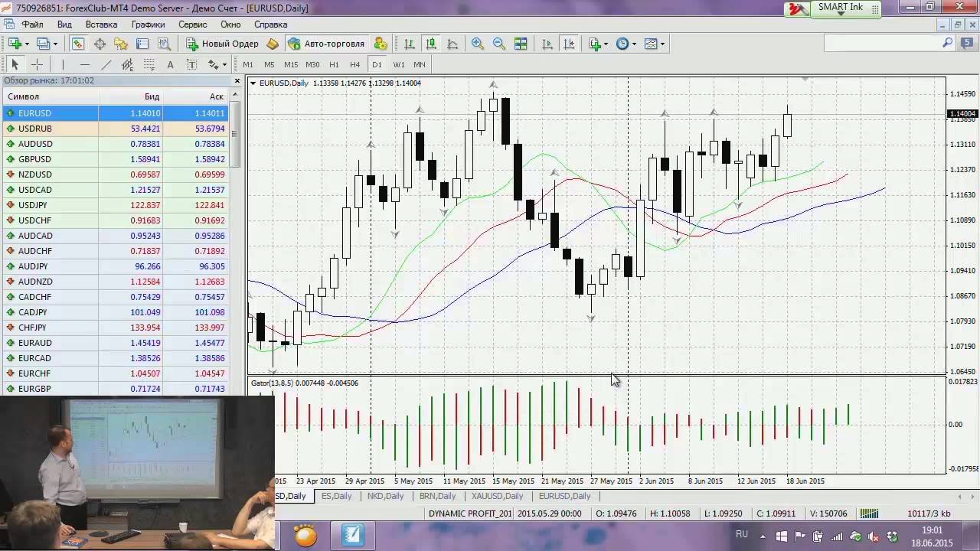Zoom in on the chart
Viewport: 980px width, 551px height.
click(478, 44)
